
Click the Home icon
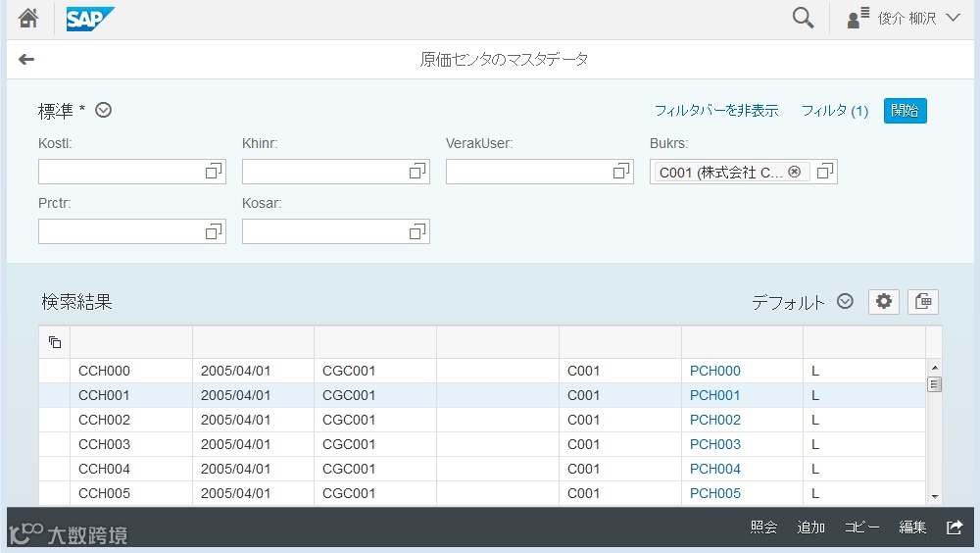[x=28, y=19]
